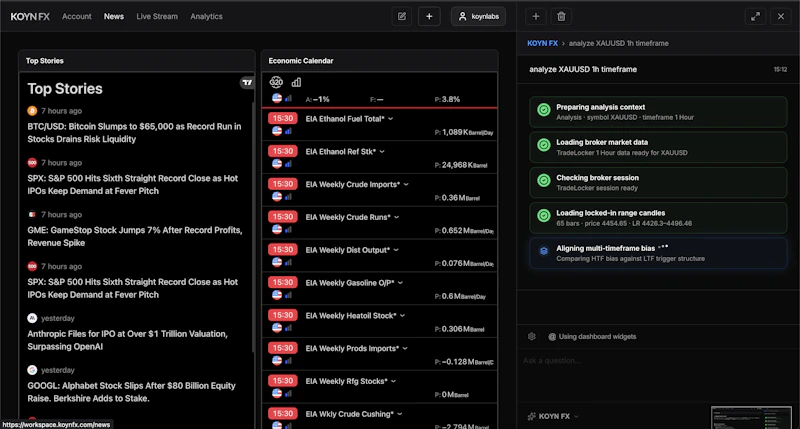Click the 'analyze XAUUSD 1h timeframe' message title
The image size is (800, 429).
coord(583,69)
